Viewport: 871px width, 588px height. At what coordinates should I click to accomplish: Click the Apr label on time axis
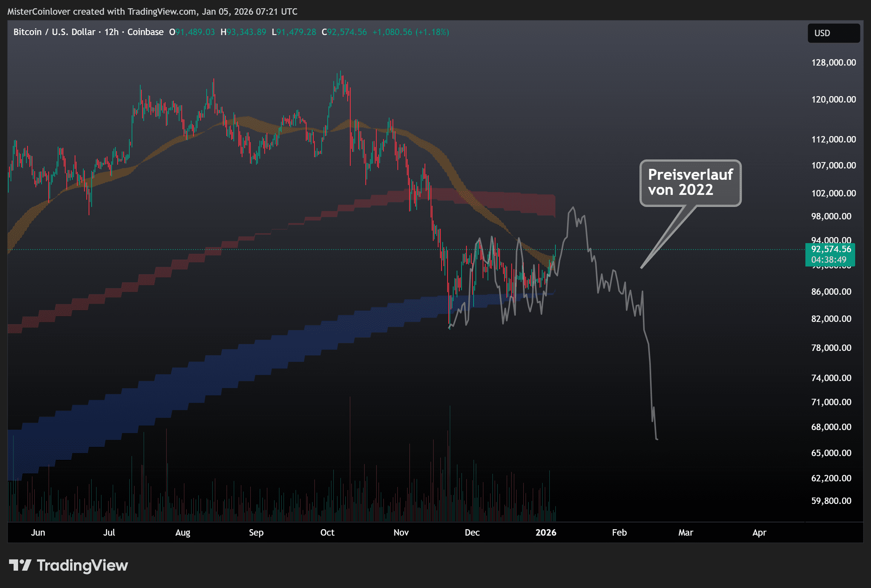(759, 533)
